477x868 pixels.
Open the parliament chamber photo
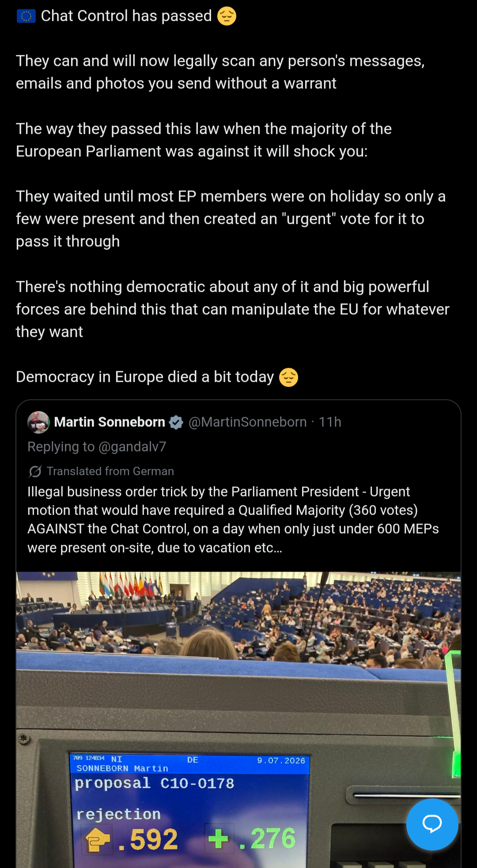point(238,720)
